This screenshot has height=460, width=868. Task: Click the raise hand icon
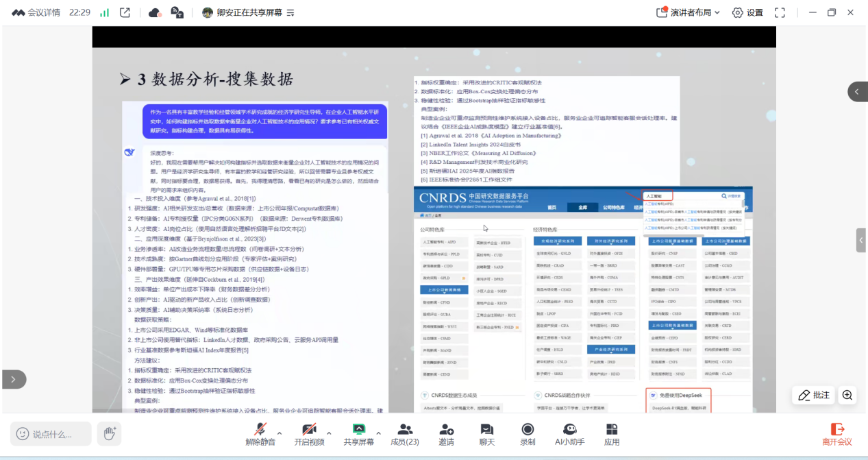click(108, 433)
